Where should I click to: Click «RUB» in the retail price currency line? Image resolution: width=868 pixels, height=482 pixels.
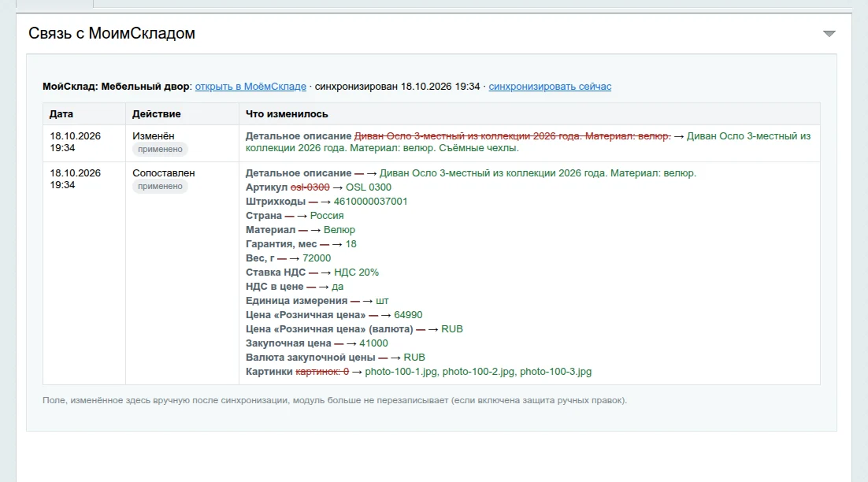point(451,329)
